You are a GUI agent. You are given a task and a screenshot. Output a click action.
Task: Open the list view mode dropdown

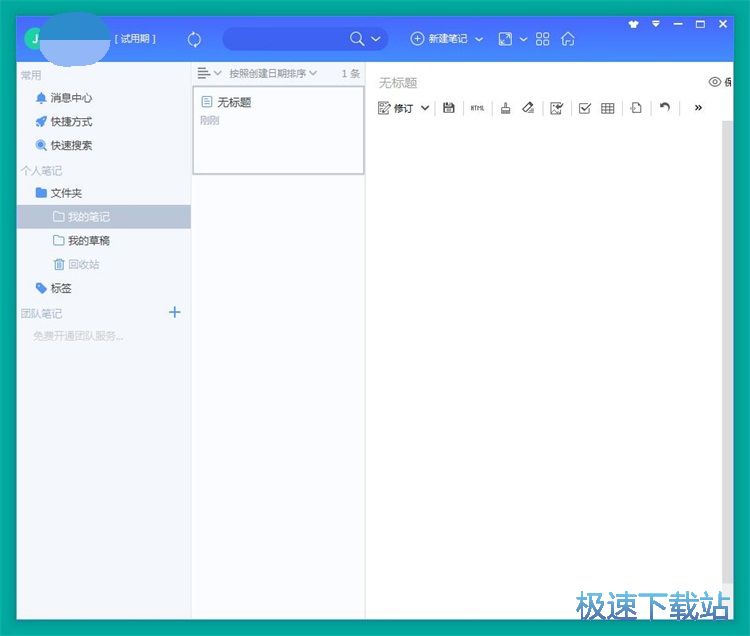click(x=209, y=73)
